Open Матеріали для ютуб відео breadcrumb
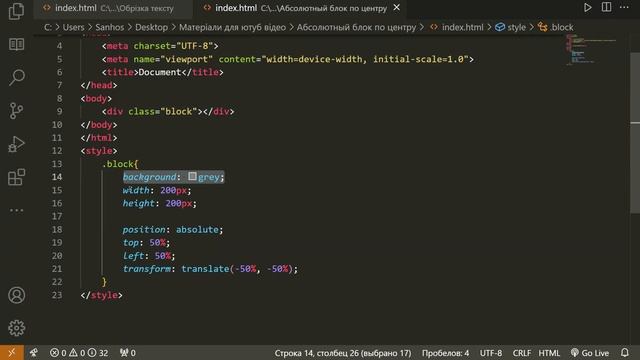Viewport: 640px width, 360px height. [232, 27]
